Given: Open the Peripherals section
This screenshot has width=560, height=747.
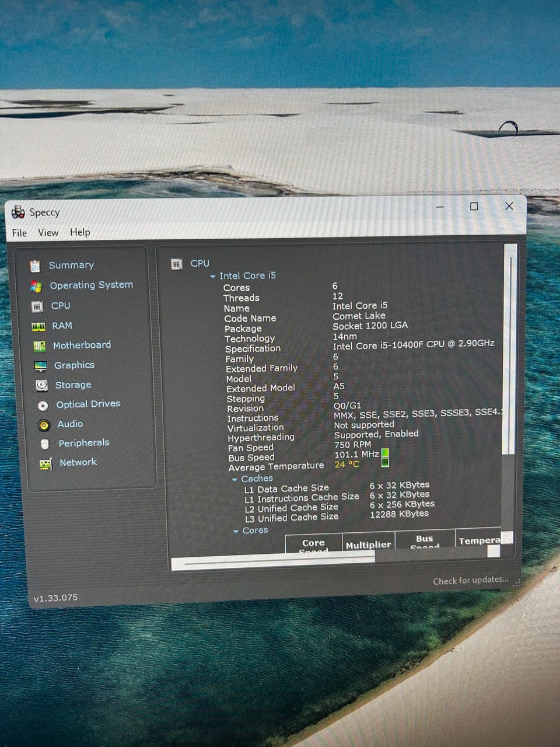Looking at the screenshot, I should tap(84, 443).
